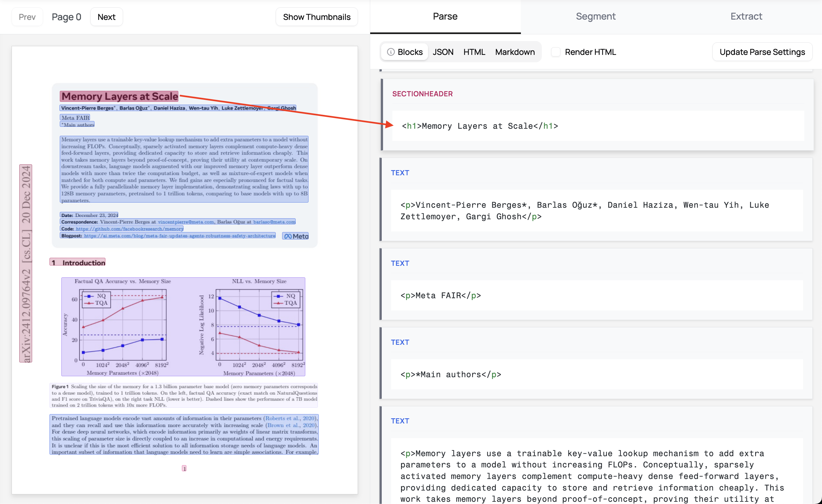Click the Prev page button
This screenshot has width=822, height=504.
[27, 17]
